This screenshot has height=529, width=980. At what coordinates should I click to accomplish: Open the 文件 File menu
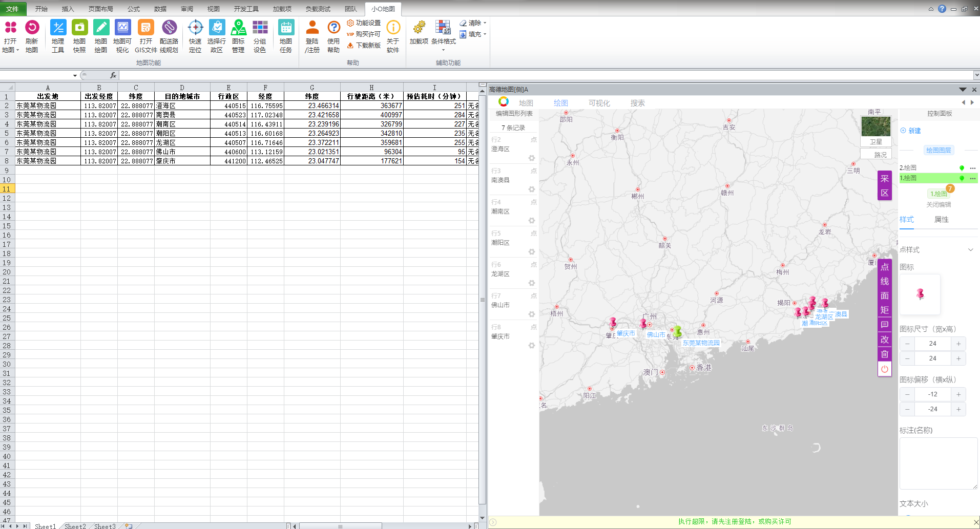(x=12, y=9)
